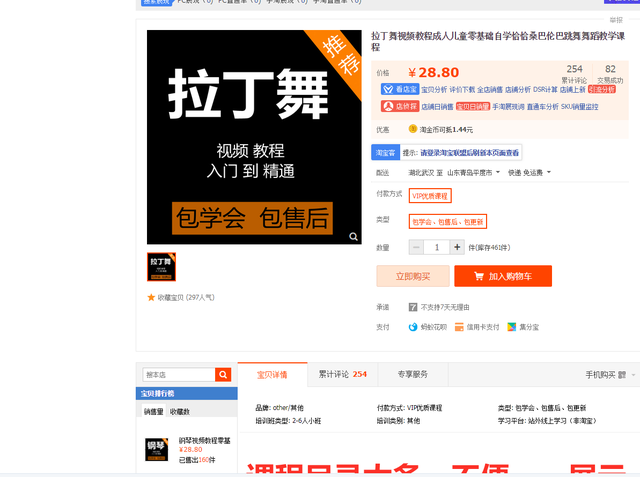Select the 包学会、包售后、包更新 type option
This screenshot has height=477, width=640.
[448, 222]
